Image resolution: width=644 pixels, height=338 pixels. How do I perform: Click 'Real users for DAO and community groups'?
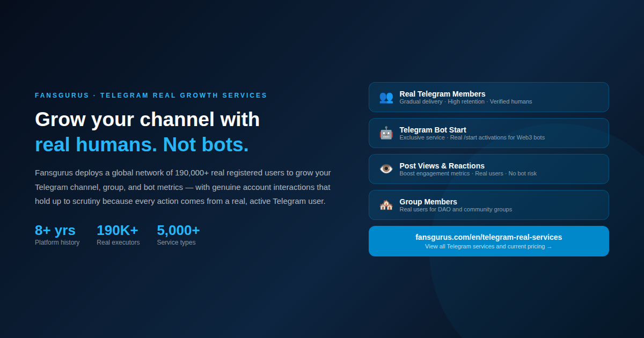456,209
